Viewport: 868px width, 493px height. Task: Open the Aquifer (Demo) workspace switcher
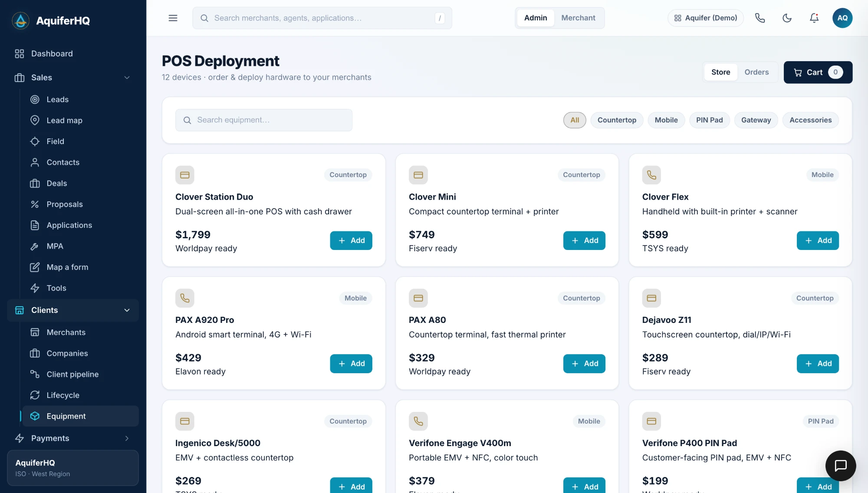click(x=705, y=18)
